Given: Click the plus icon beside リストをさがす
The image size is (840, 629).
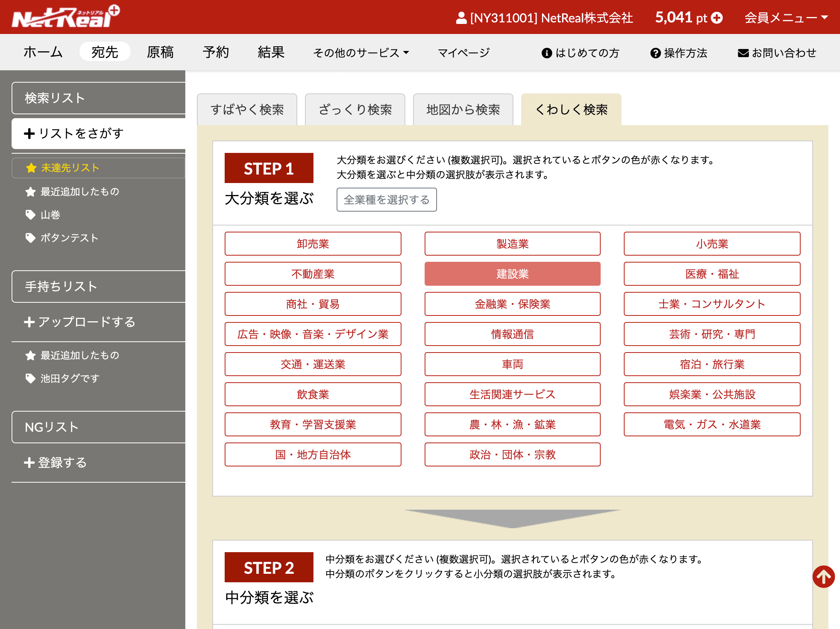Looking at the screenshot, I should click(x=29, y=134).
